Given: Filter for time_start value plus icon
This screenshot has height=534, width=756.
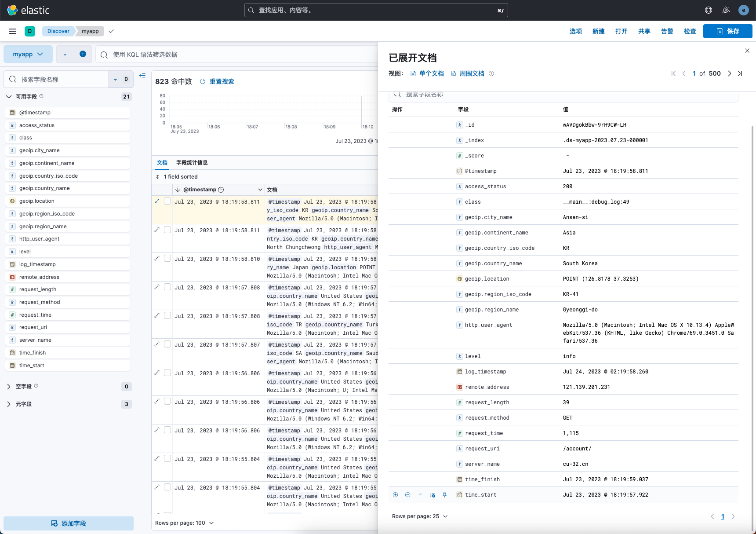Looking at the screenshot, I should pos(396,495).
